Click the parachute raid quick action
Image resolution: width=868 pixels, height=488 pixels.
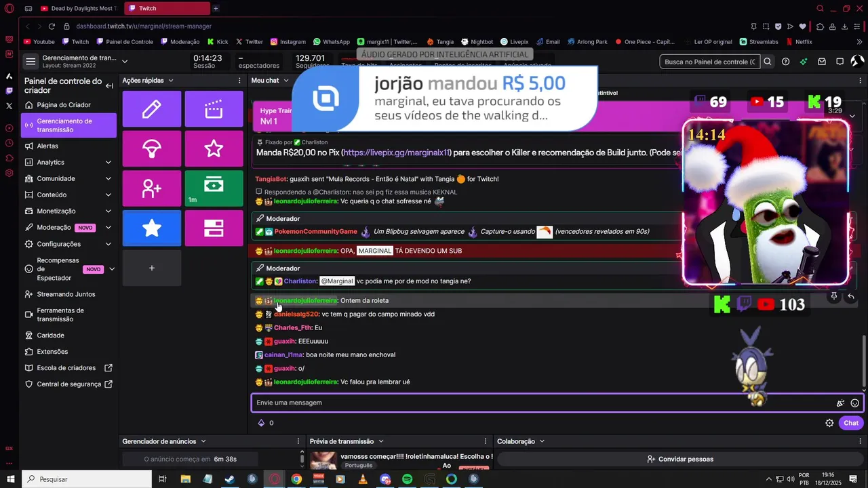pyautogui.click(x=151, y=148)
